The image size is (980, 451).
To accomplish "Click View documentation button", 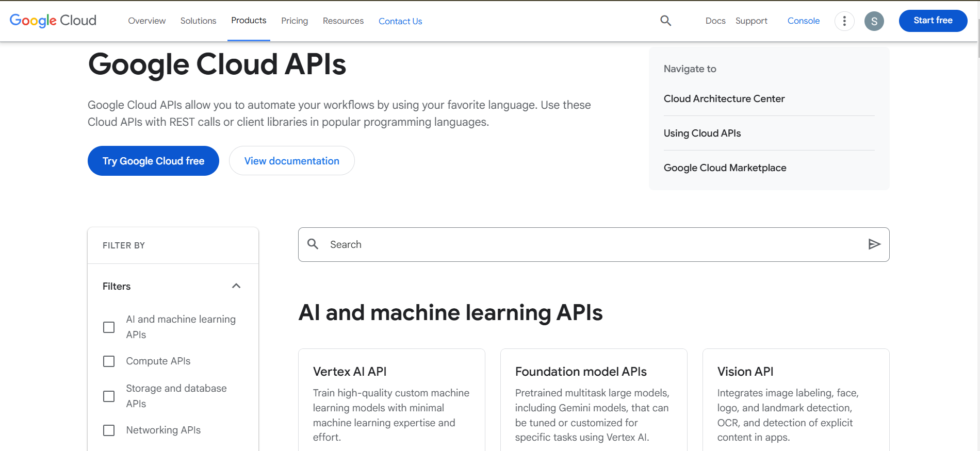I will [x=292, y=161].
